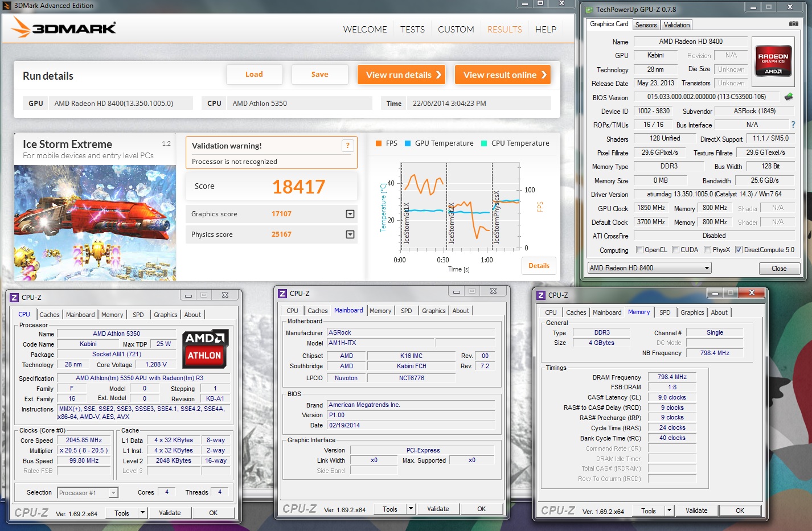Click the Memory CPU-Z window title icon
This screenshot has width=812, height=531.
coord(541,295)
